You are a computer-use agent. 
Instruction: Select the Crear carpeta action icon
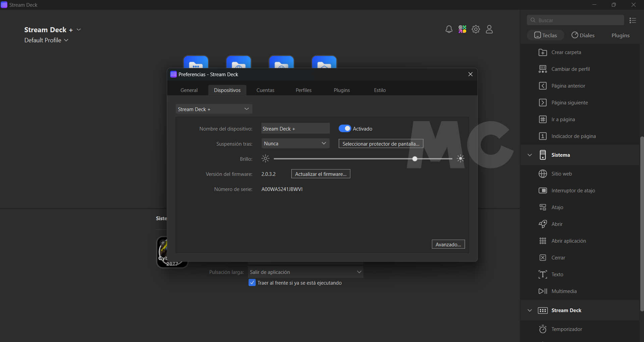[x=543, y=52]
